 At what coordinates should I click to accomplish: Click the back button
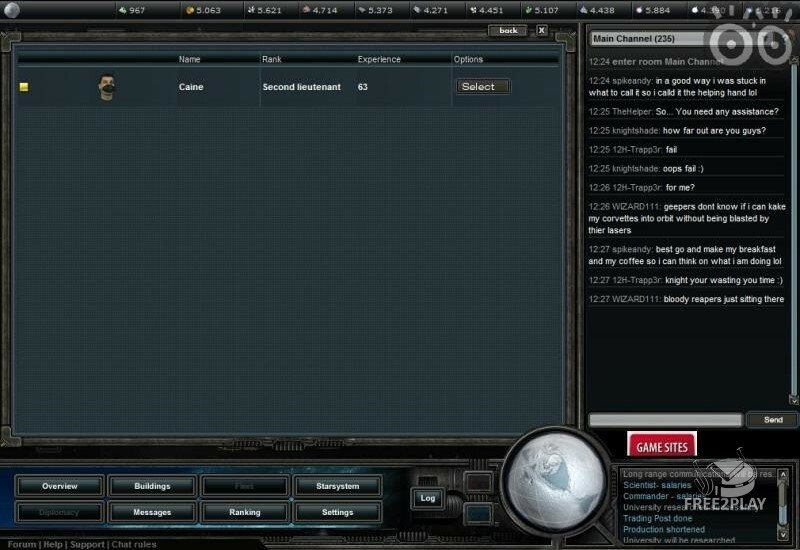508,30
